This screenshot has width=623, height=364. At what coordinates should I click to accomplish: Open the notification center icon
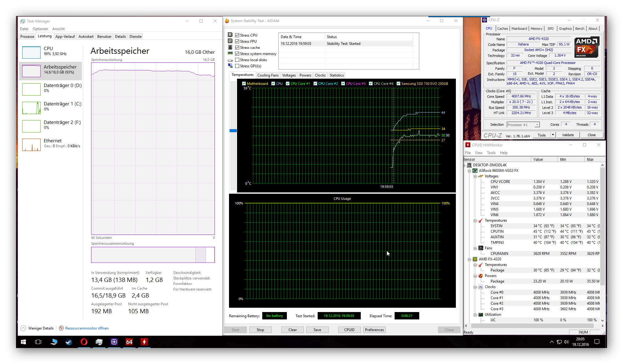597,342
